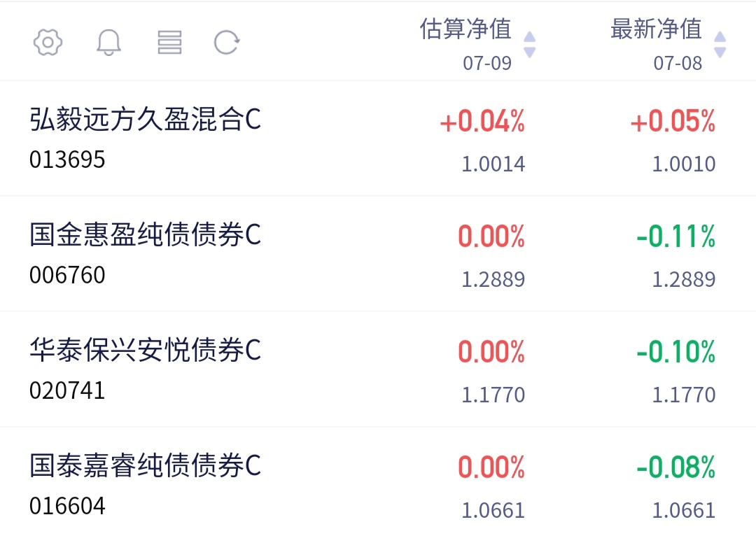Sort by 估算净值 column arrows
756x536 pixels.
pos(529,45)
